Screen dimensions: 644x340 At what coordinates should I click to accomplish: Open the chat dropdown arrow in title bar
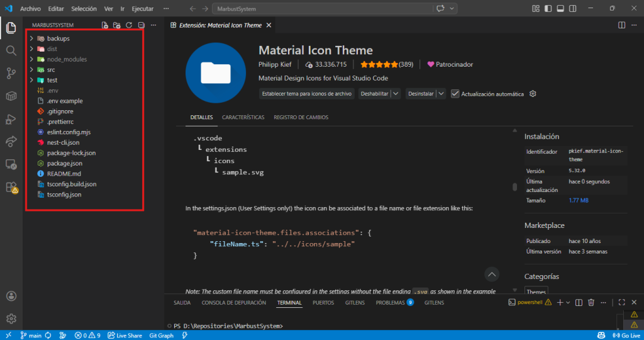coord(452,8)
